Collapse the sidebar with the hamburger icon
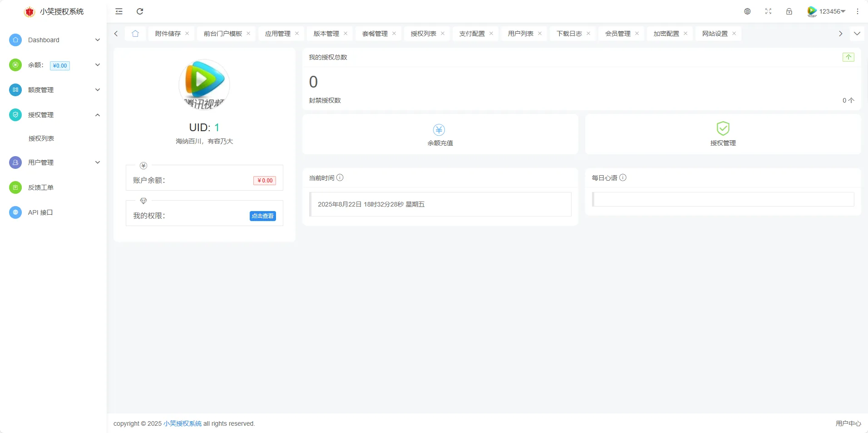The image size is (868, 433). (119, 11)
